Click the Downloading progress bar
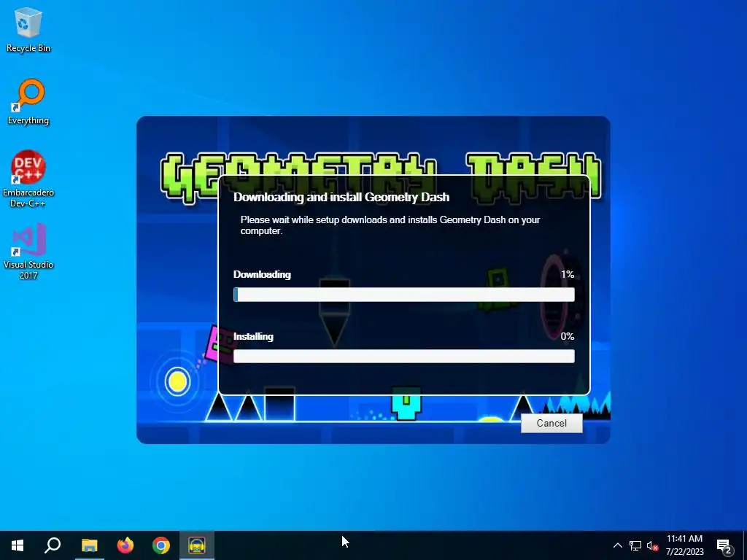The width and height of the screenshot is (747, 560). coord(404,295)
